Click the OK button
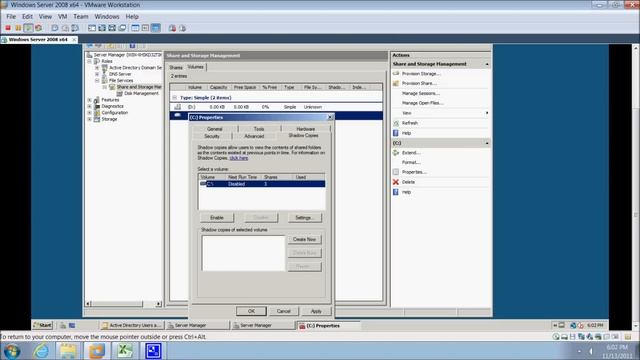The width and height of the screenshot is (640, 360). coord(251,311)
